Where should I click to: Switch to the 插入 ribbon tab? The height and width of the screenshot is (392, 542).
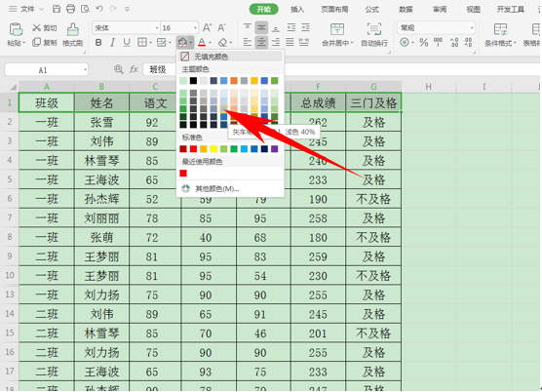(297, 10)
